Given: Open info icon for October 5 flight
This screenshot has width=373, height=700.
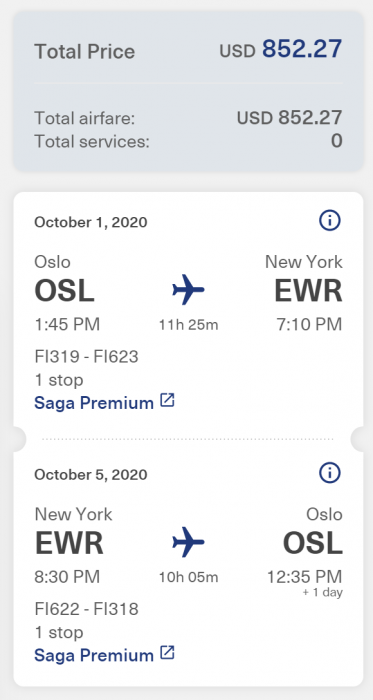Looking at the screenshot, I should point(330,473).
